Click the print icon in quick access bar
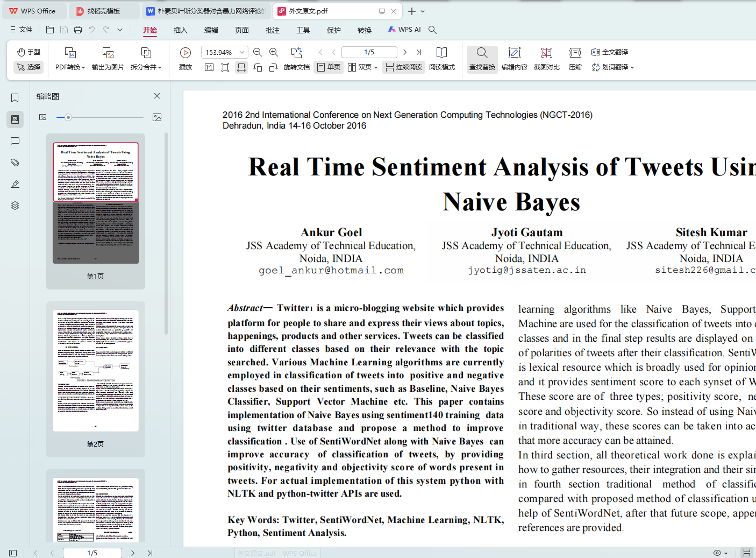756x558 pixels. (x=78, y=30)
